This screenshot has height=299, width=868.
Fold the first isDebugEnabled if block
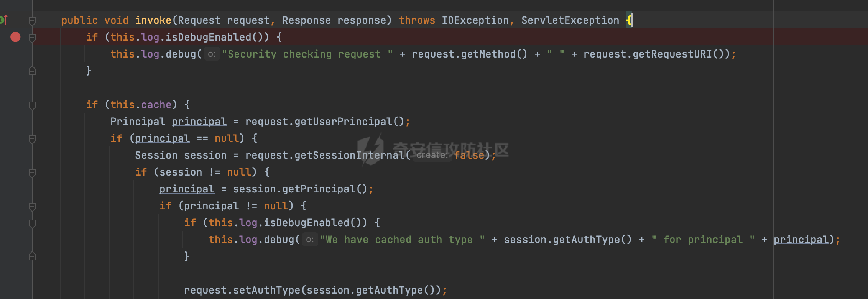(33, 38)
